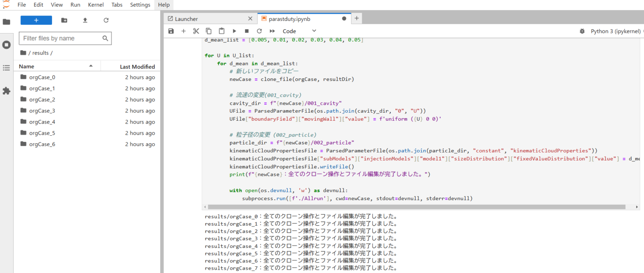The image size is (644, 273).
Task: Open the Extension Manager puzzle icon
Action: [6, 91]
